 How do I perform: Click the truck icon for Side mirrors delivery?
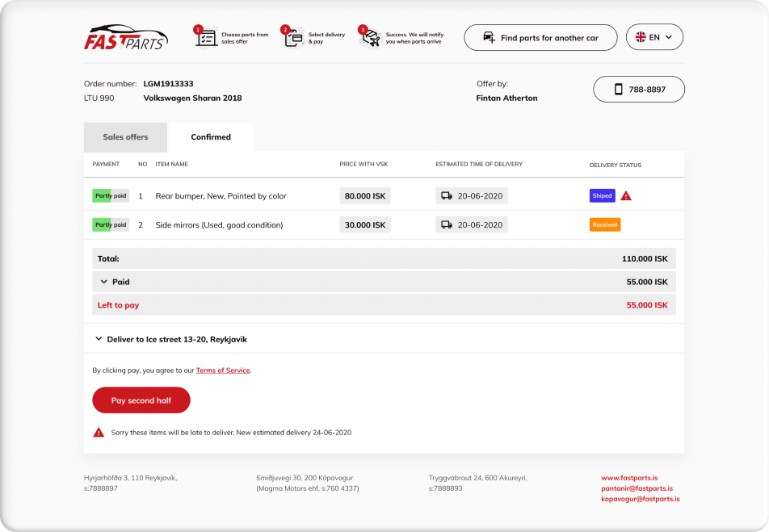(x=446, y=225)
